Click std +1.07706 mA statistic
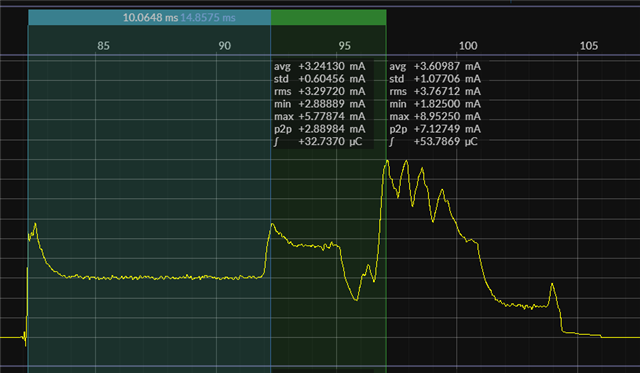Screen dimensions: 640x373 click(435, 79)
